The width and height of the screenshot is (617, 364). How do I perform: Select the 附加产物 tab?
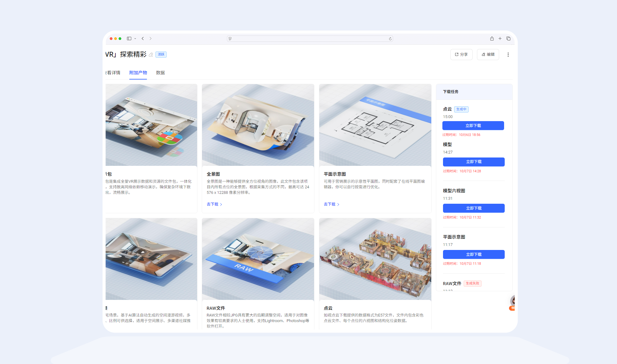coord(138,73)
